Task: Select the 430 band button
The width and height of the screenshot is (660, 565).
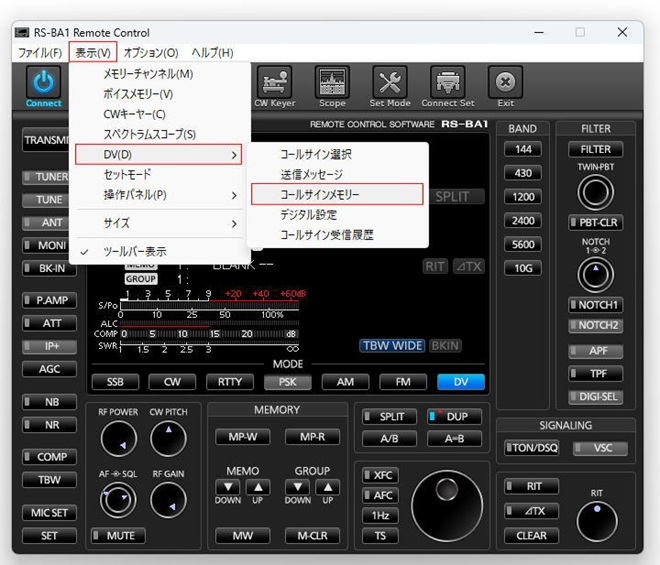Action: click(523, 172)
